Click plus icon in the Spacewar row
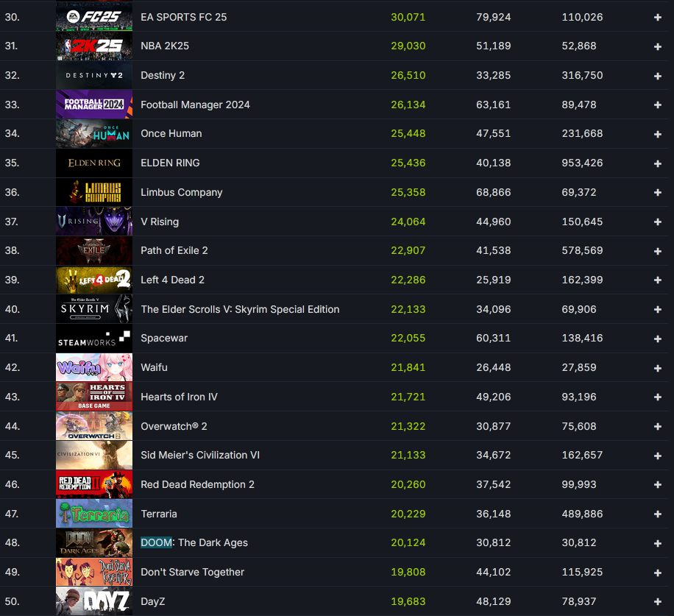This screenshot has height=616, width=674. 657,339
